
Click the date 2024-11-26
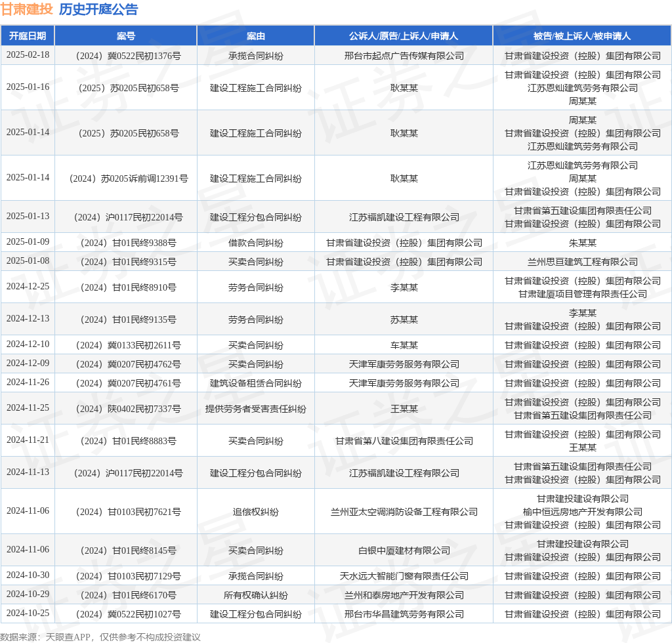point(28,382)
